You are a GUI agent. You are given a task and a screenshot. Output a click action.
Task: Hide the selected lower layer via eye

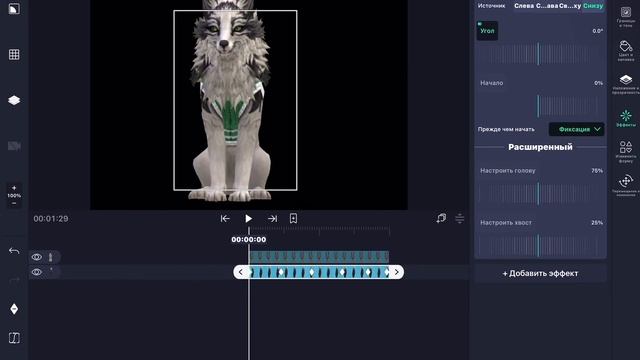(x=37, y=272)
